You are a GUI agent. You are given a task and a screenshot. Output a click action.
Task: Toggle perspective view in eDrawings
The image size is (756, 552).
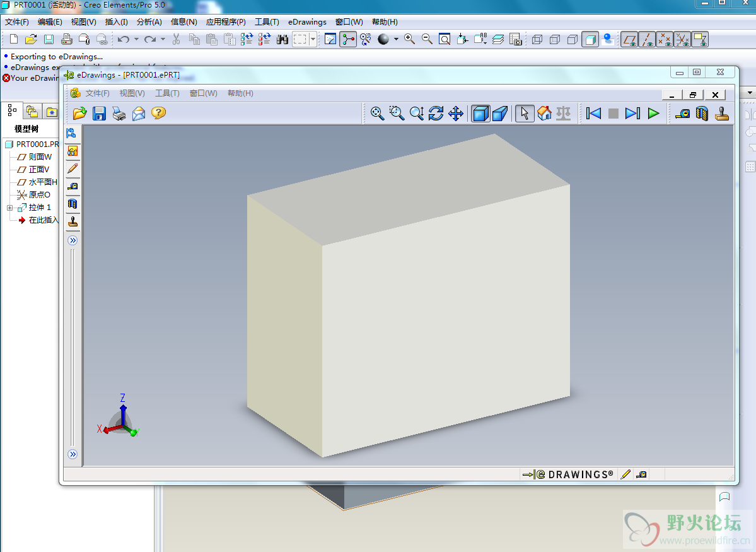pyautogui.click(x=500, y=114)
